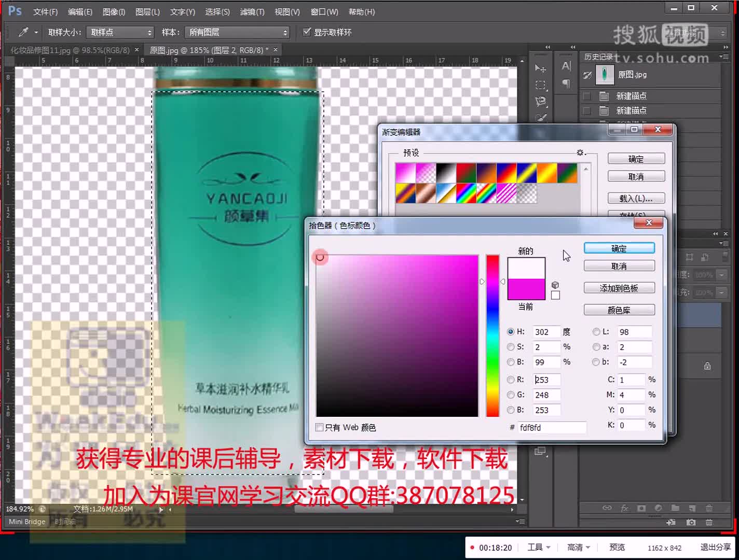Click the new group folder icon
This screenshot has width=739, height=560.
click(x=675, y=508)
